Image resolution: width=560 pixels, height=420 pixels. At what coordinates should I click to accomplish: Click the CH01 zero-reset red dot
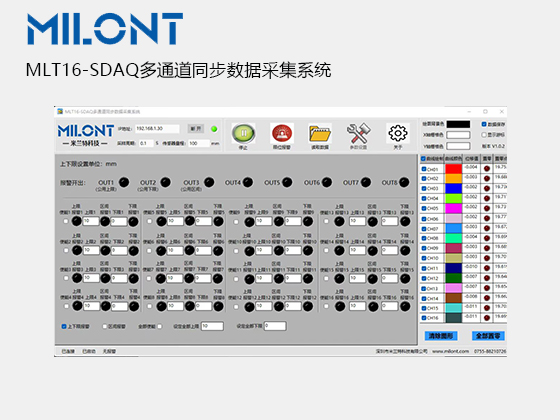(x=487, y=169)
